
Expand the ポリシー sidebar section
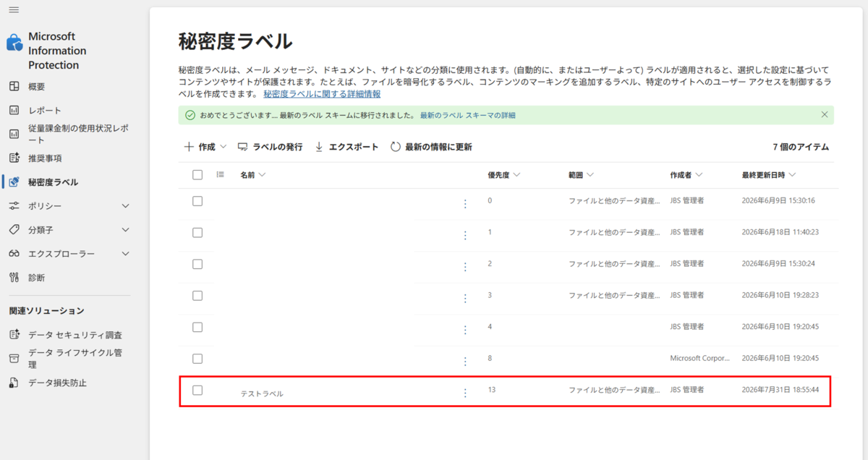click(126, 206)
